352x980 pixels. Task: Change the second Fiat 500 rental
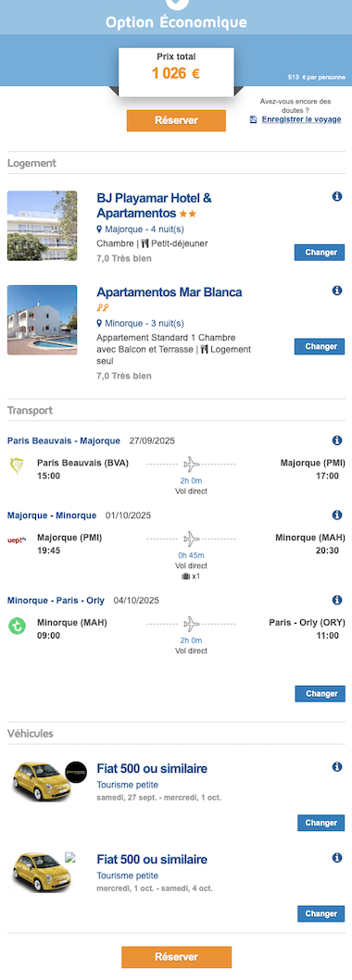coord(321,913)
